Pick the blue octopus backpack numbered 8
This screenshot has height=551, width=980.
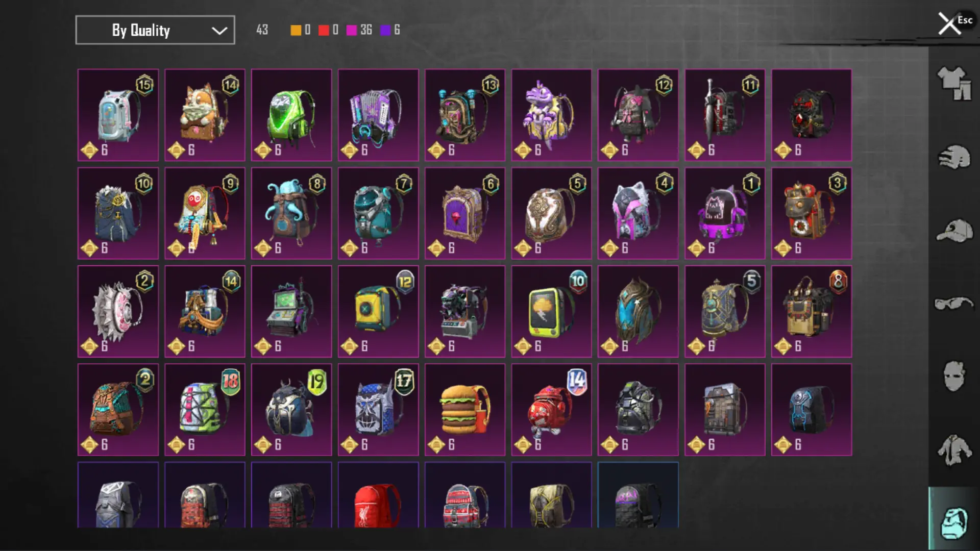291,213
